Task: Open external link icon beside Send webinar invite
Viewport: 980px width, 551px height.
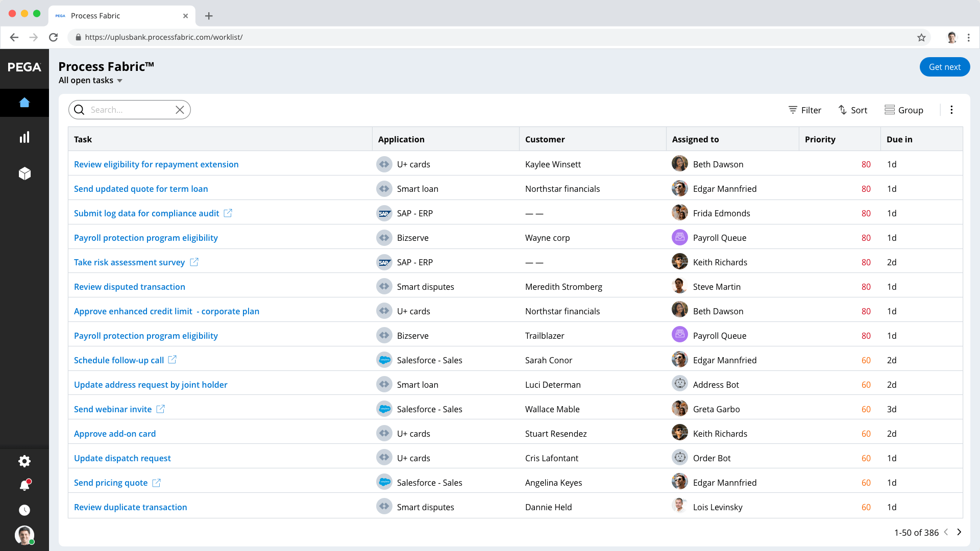Action: [x=160, y=409]
